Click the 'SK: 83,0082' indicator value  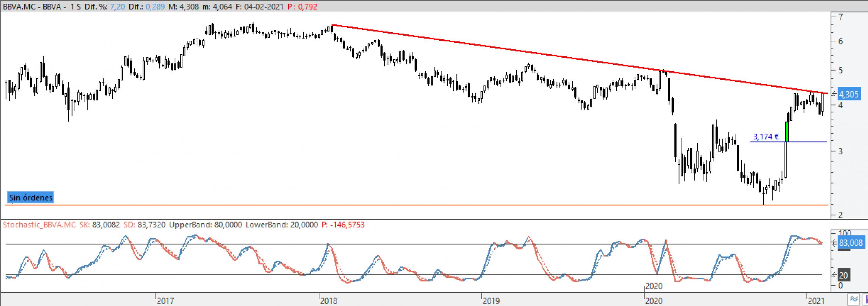tap(100, 225)
